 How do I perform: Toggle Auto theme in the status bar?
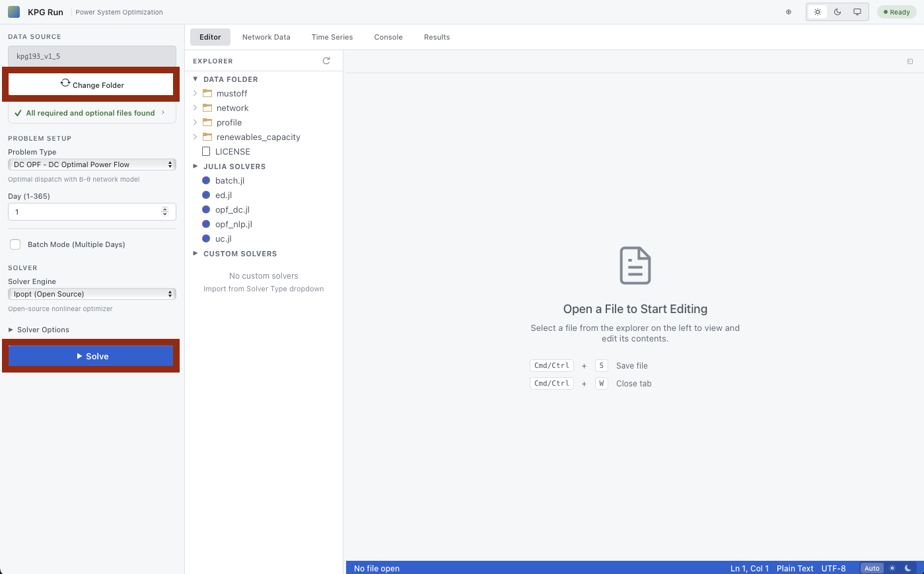pyautogui.click(x=872, y=568)
